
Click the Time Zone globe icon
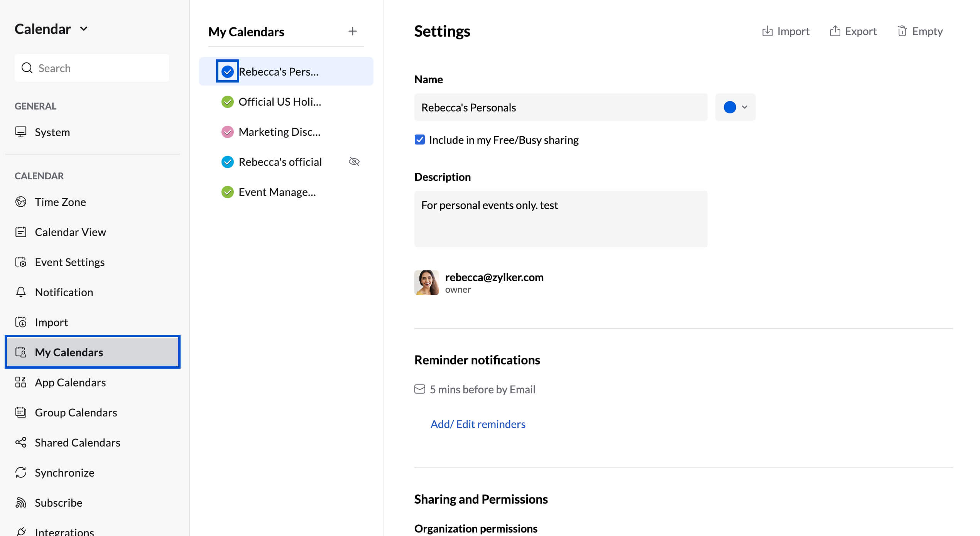[21, 202]
